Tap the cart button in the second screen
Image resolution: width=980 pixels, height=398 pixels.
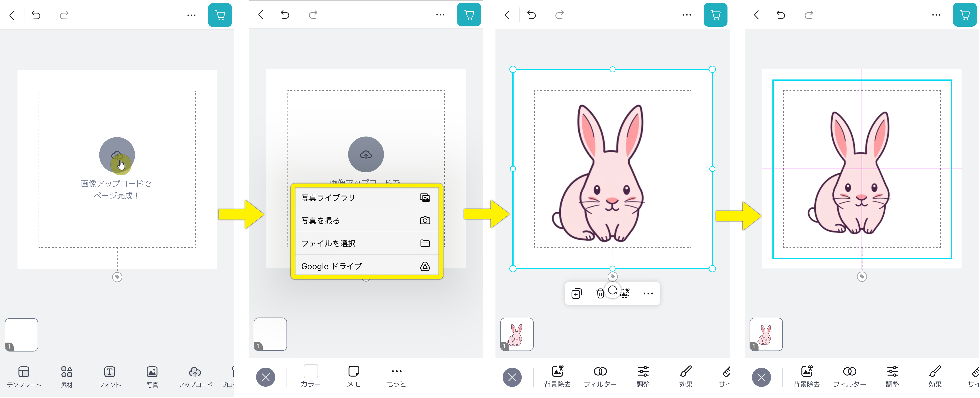tap(469, 15)
